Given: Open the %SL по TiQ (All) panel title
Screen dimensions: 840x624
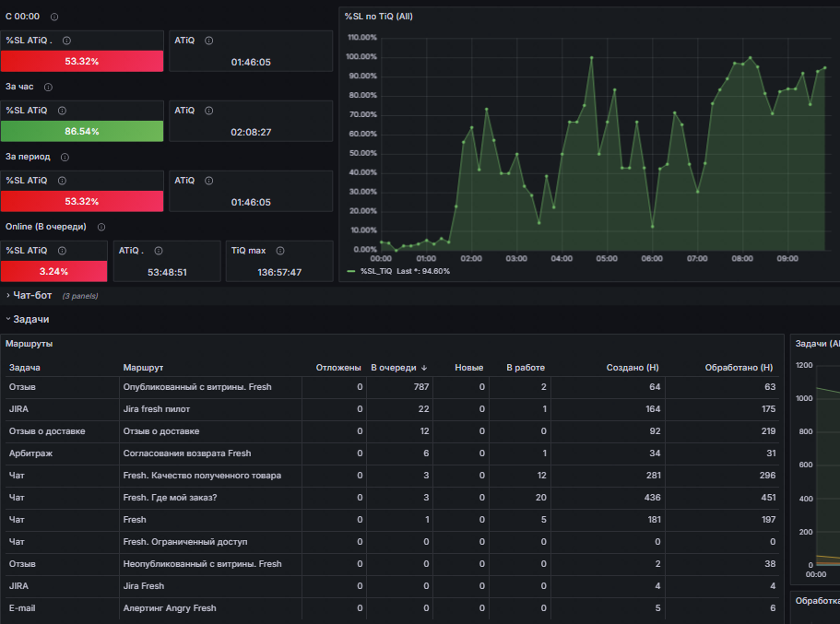Looking at the screenshot, I should [379, 17].
